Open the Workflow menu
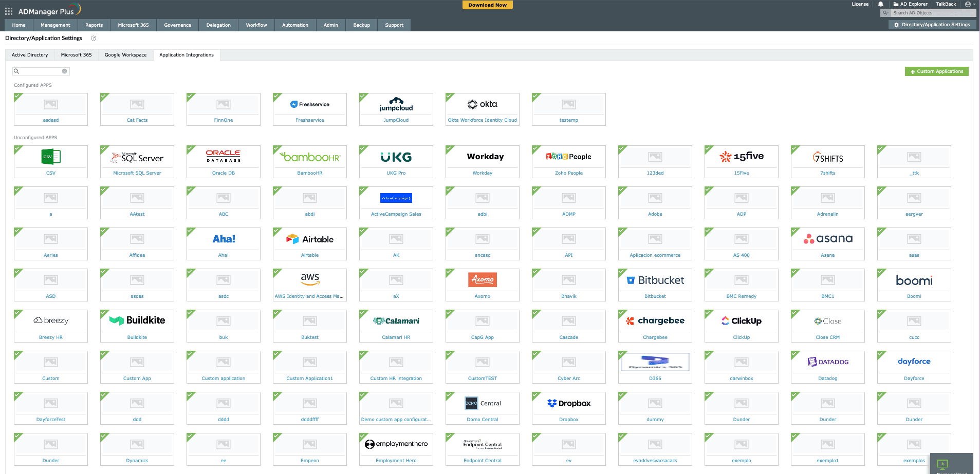Viewport: 980px width, 474px height. (256, 25)
